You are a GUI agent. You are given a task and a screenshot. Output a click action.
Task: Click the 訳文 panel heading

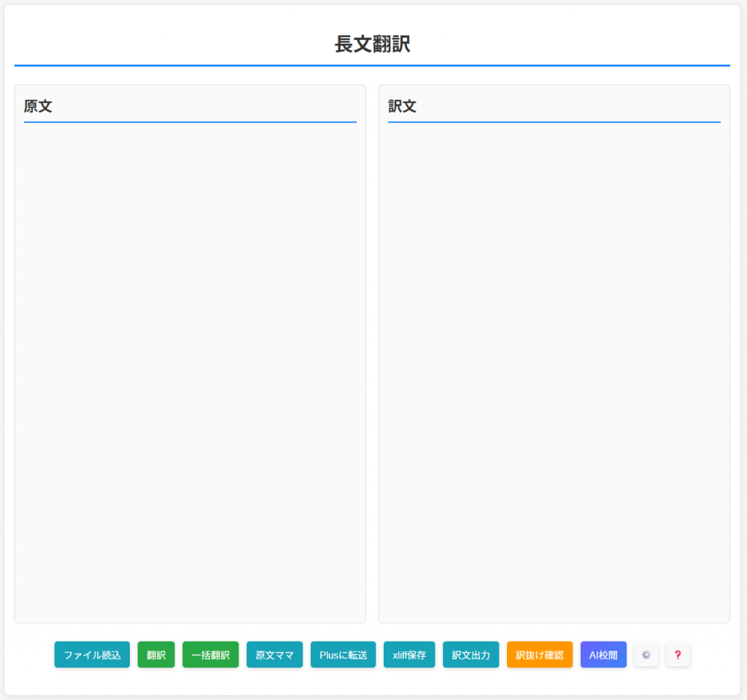pos(402,106)
